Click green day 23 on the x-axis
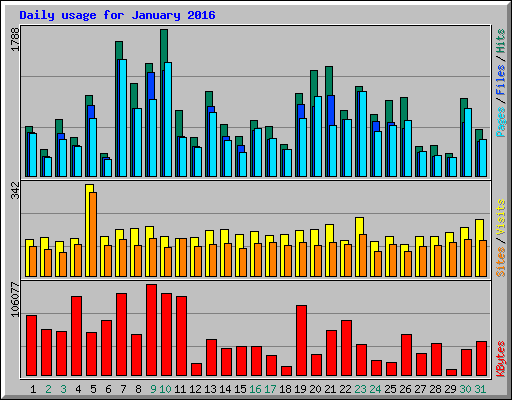The width and height of the screenshot is (512, 400). click(x=360, y=389)
